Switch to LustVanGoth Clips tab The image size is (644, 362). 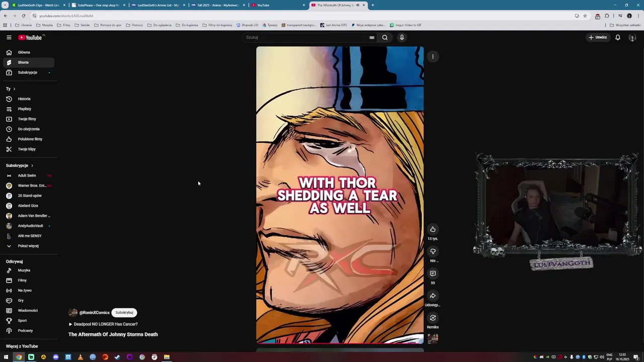[x=38, y=5]
